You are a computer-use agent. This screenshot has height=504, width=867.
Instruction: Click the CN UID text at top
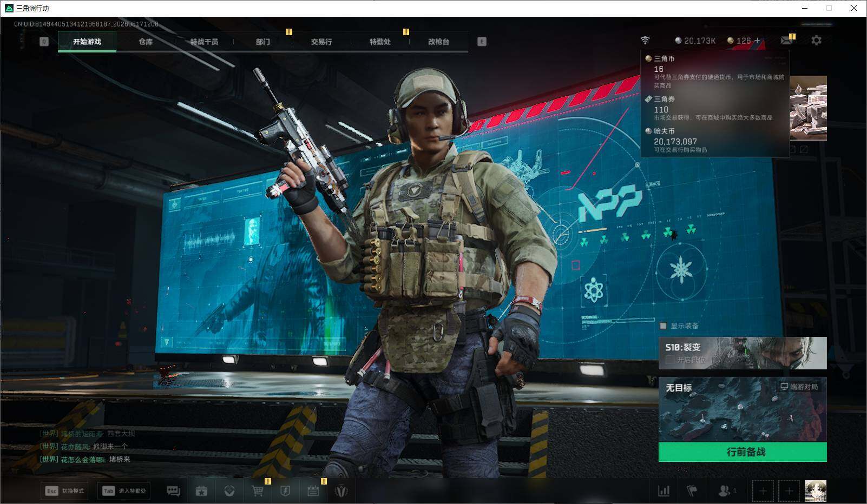pos(86,24)
